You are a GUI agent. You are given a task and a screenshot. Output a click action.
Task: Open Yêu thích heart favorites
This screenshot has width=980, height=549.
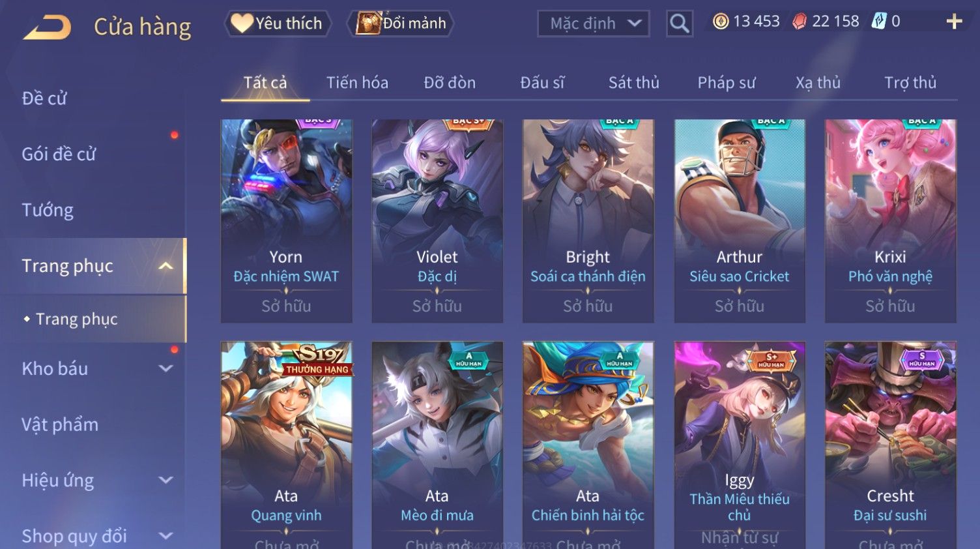tap(278, 23)
